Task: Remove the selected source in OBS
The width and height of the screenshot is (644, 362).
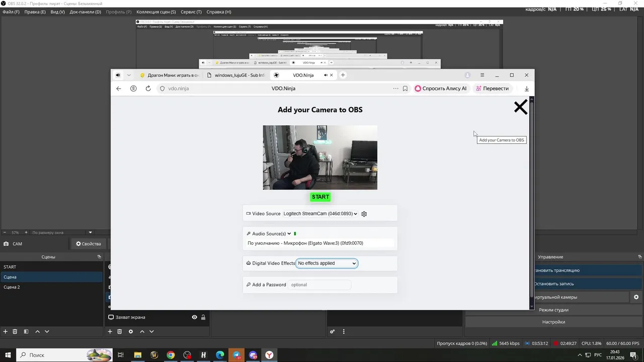Action: click(120, 332)
